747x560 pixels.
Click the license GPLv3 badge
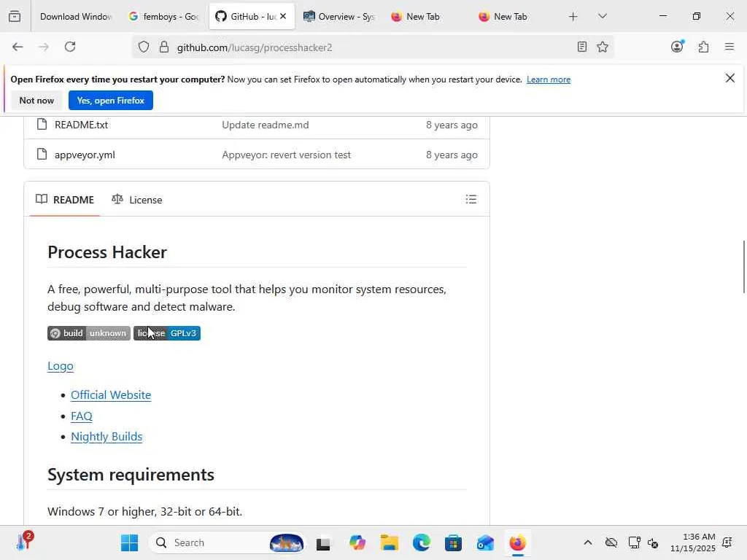click(167, 332)
